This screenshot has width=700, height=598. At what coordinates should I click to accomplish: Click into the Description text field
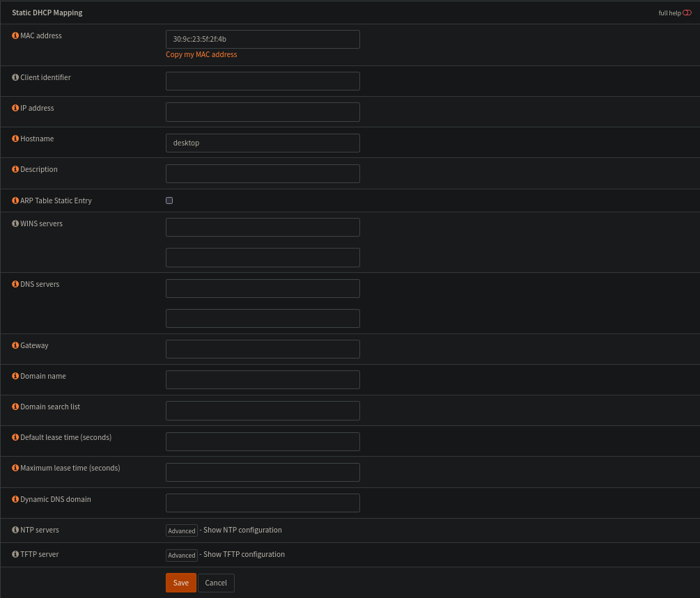[x=263, y=173]
